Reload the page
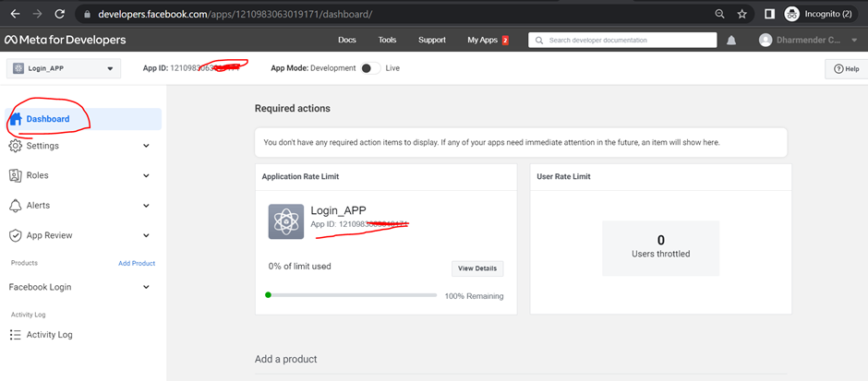The width and height of the screenshot is (868, 381). 60,14
